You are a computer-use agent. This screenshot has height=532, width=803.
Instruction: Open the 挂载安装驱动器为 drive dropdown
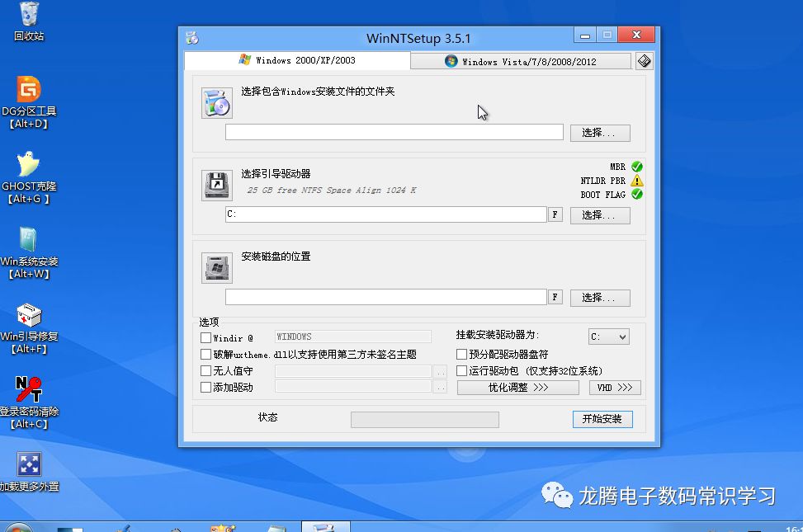(x=608, y=336)
